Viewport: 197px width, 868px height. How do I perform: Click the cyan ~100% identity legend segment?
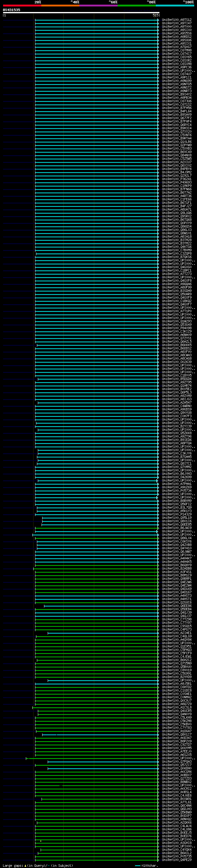175,6
